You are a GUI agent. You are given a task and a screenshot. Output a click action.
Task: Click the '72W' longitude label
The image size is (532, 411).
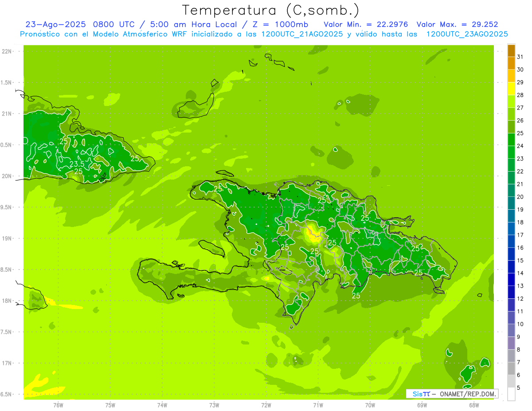pyautogui.click(x=266, y=405)
